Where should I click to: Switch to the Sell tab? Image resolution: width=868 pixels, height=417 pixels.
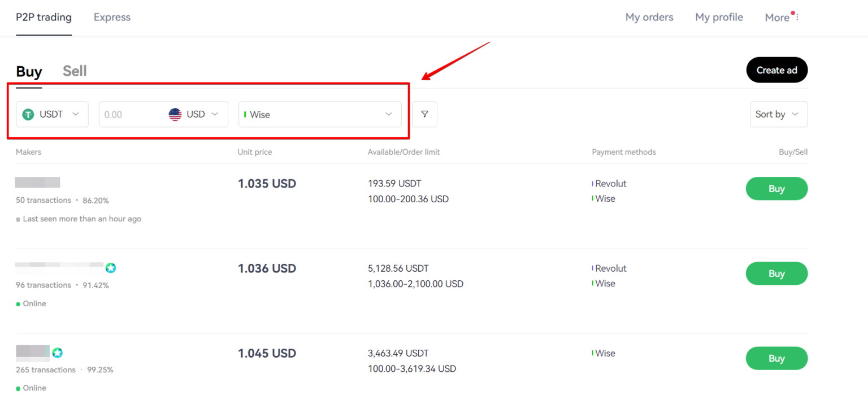(74, 71)
